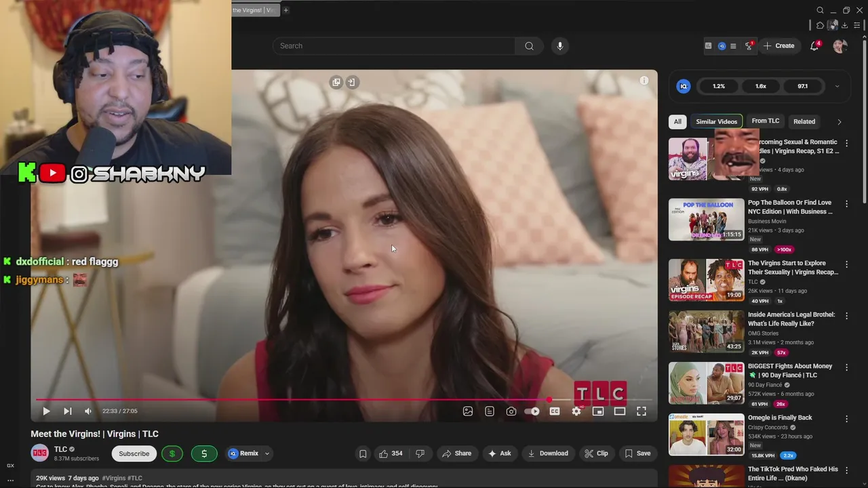Expand the vidIQ score panel chevron
Viewport: 868px width, 488px height.
point(837,86)
